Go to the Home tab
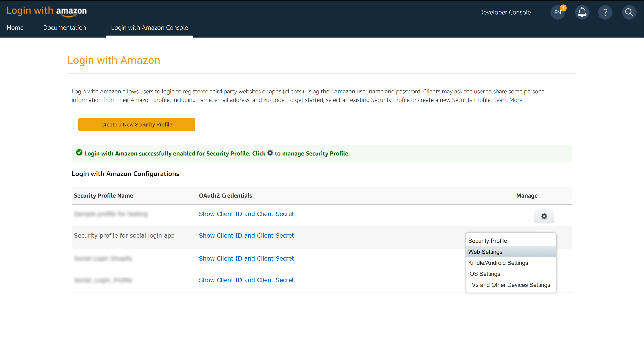 15,27
